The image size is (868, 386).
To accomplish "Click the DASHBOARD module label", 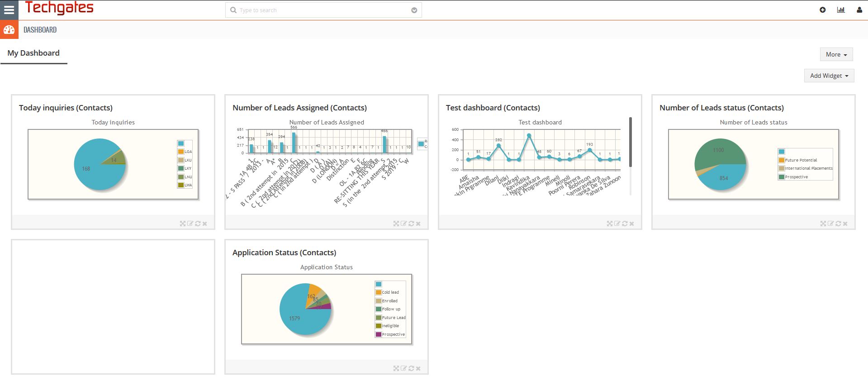I will click(40, 30).
